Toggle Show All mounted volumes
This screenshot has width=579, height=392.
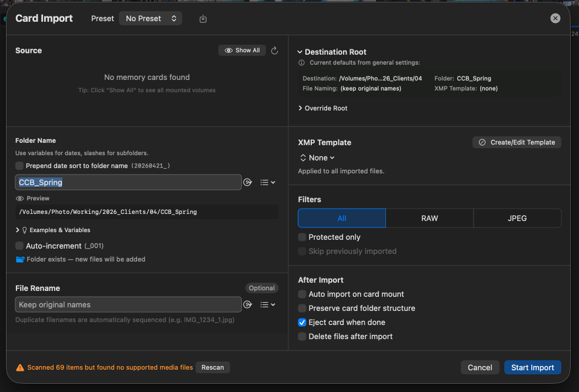(x=242, y=51)
